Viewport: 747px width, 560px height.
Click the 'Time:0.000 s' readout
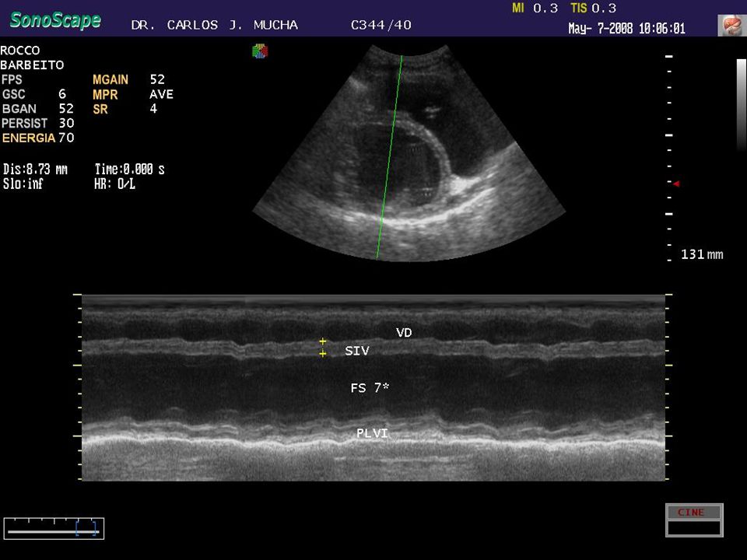130,169
